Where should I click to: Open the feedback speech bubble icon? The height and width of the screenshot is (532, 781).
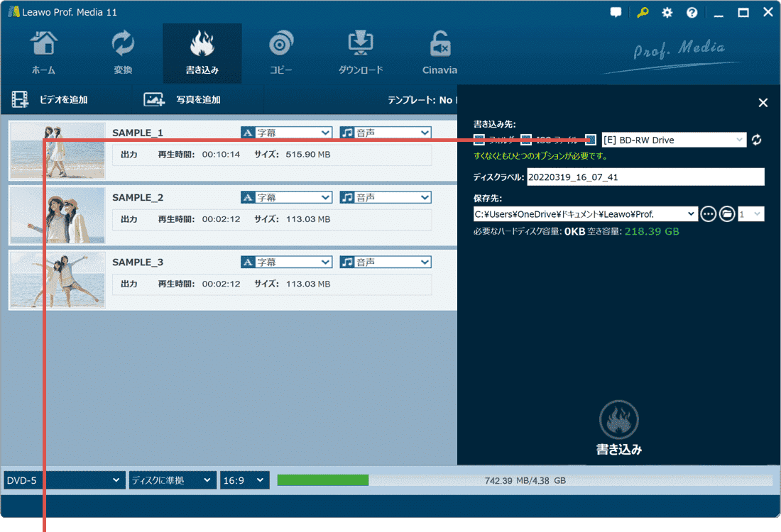tap(616, 13)
